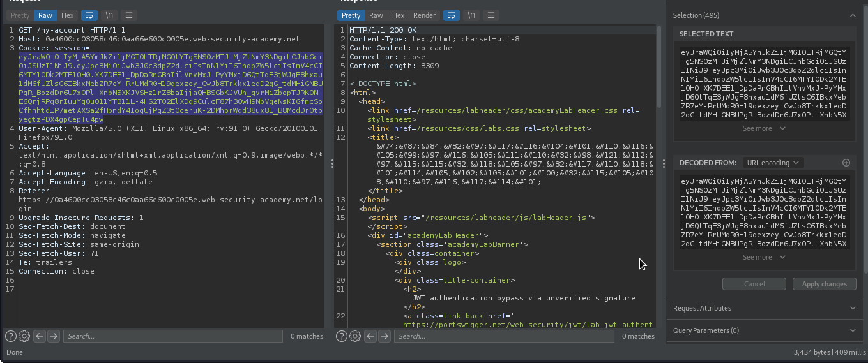868x363 pixels.
Task: Click the labHeader.js script line
Action: [482, 218]
